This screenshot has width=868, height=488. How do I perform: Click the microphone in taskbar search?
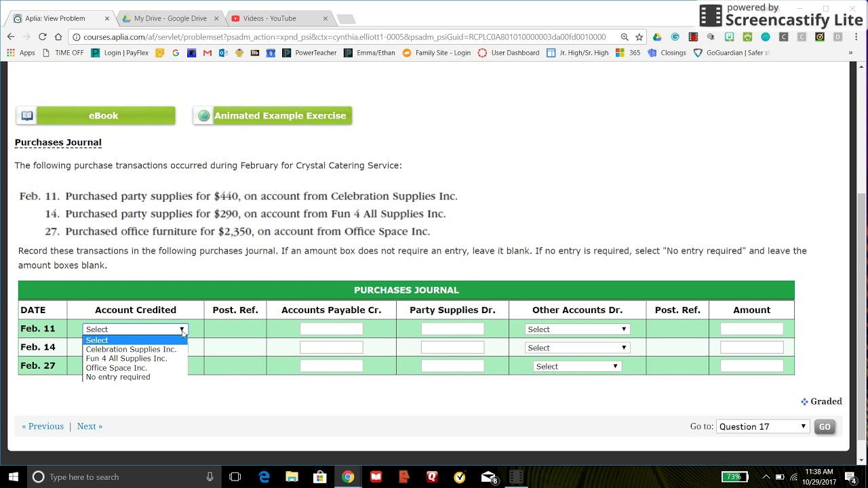point(210,477)
